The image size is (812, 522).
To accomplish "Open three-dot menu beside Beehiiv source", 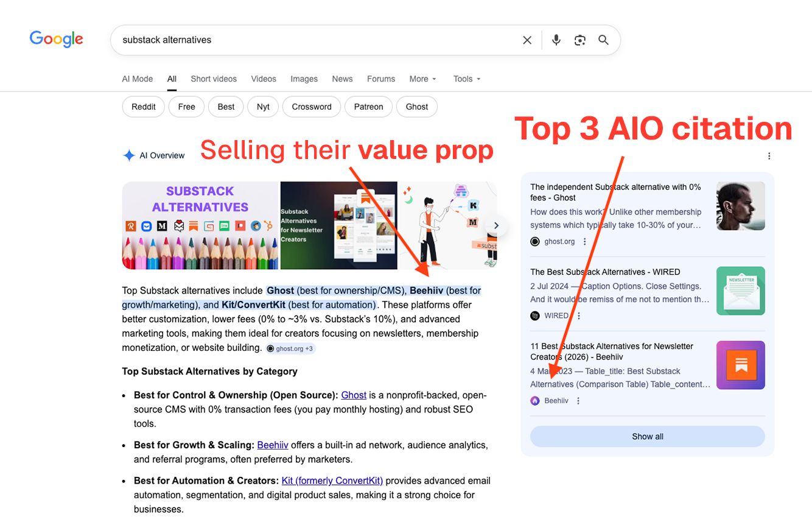I will coord(578,401).
